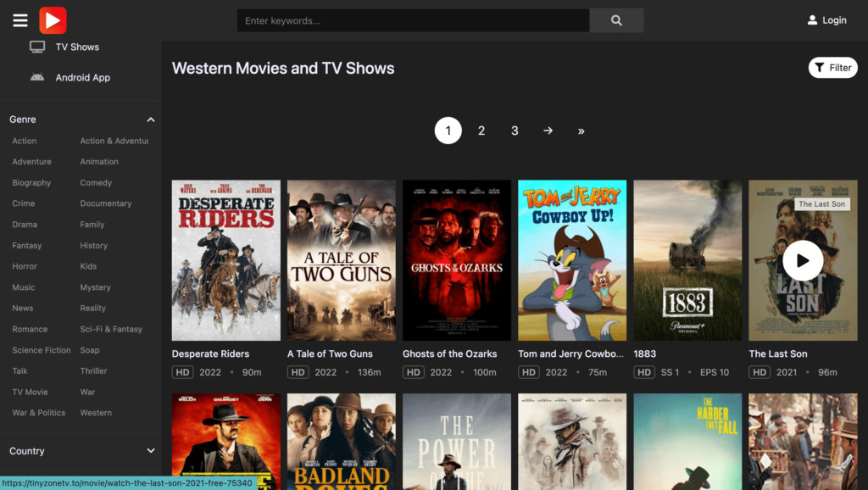This screenshot has width=868, height=490.
Task: Select the Comedy genre
Action: click(96, 183)
